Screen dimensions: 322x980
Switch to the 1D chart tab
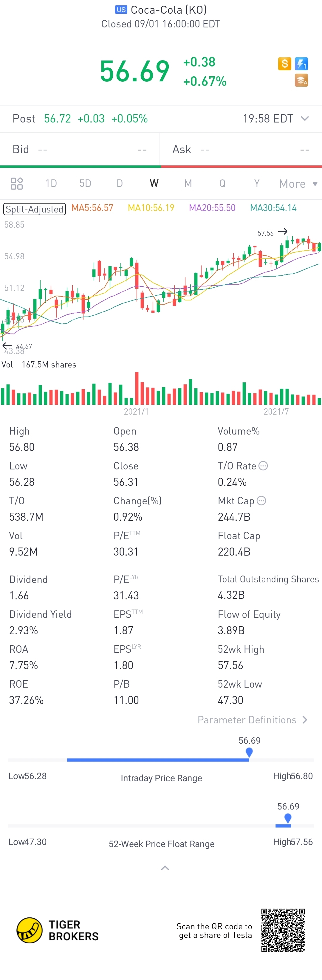tap(51, 183)
